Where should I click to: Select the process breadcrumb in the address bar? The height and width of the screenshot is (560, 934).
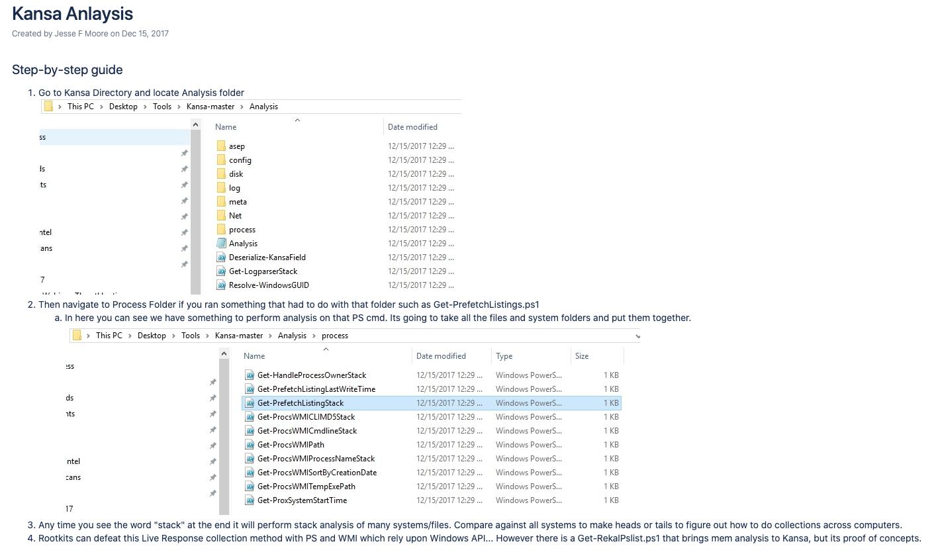(x=335, y=336)
